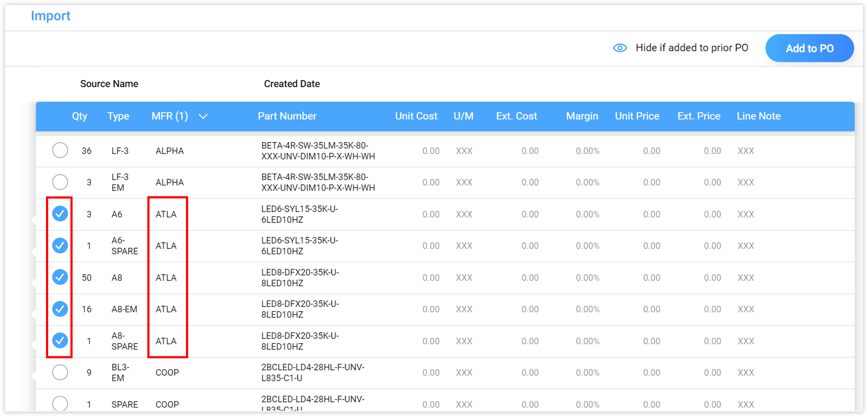Uncheck the A6-SPARE row checkbox
Screen dimensions: 868x417
pos(60,245)
